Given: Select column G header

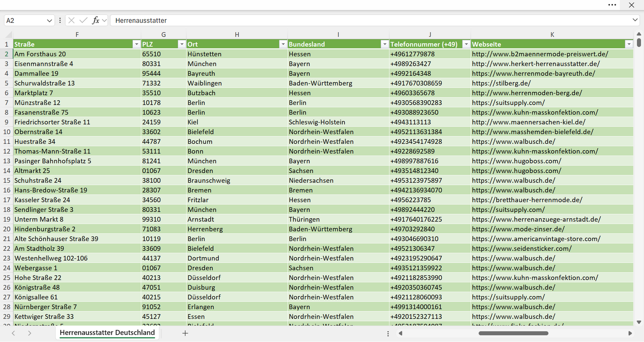Looking at the screenshot, I should tap(164, 35).
